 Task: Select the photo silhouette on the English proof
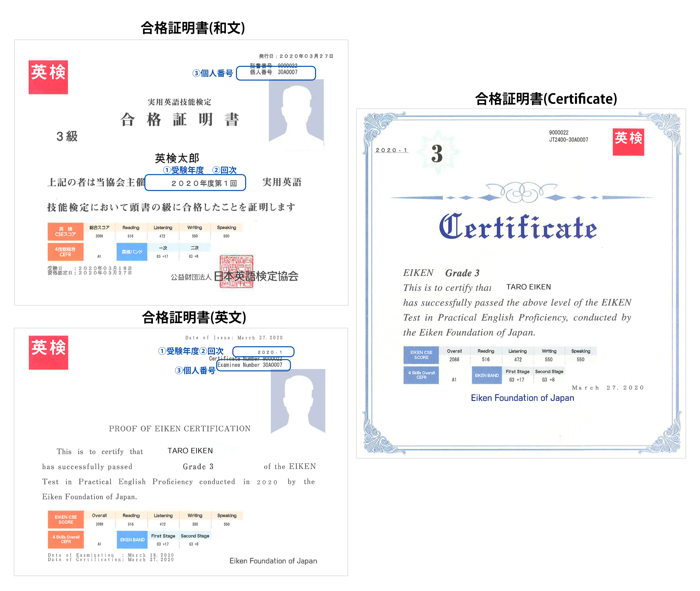click(298, 401)
